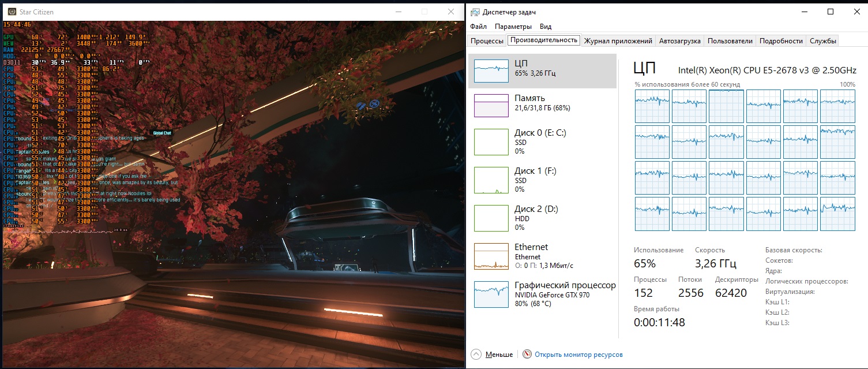Select Диск 0 (E: C:) entry
868x369 pixels.
(542, 141)
